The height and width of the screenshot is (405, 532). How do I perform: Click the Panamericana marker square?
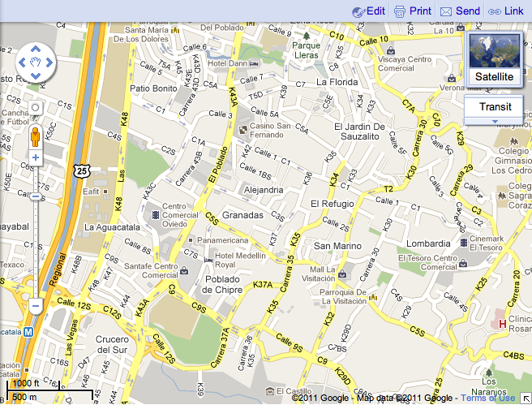(191, 240)
